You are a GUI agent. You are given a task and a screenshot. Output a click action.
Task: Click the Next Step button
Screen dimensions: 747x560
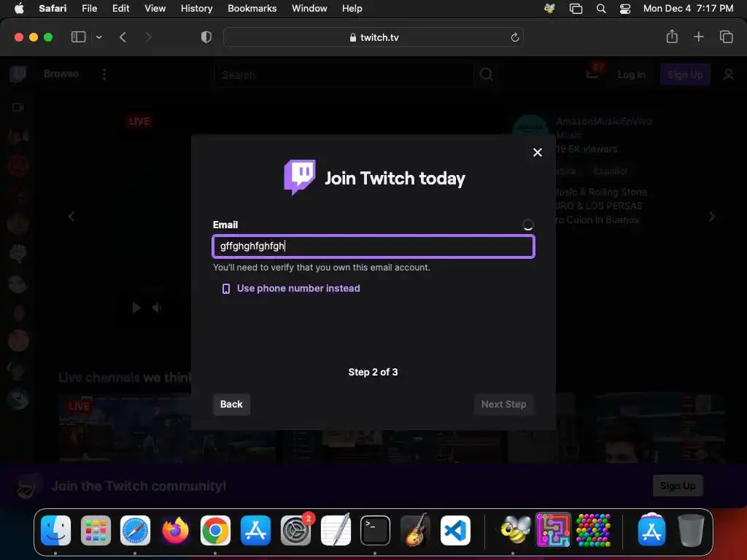coord(503,404)
